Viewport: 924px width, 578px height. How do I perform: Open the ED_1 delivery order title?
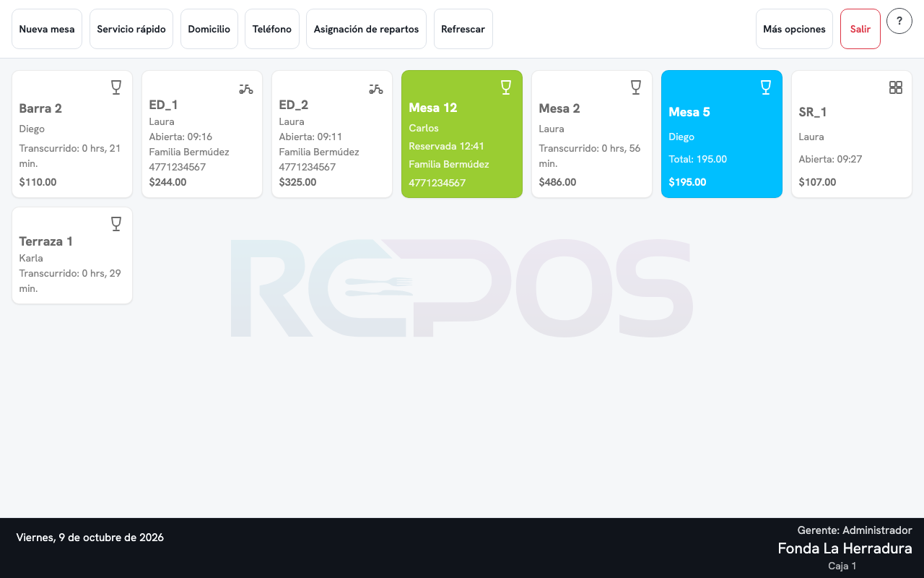(164, 105)
